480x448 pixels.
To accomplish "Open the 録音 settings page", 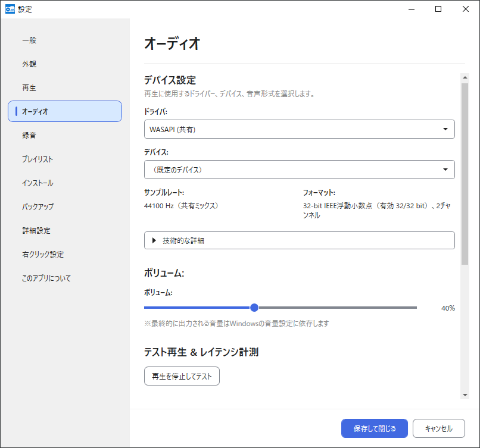I will pyautogui.click(x=64, y=135).
